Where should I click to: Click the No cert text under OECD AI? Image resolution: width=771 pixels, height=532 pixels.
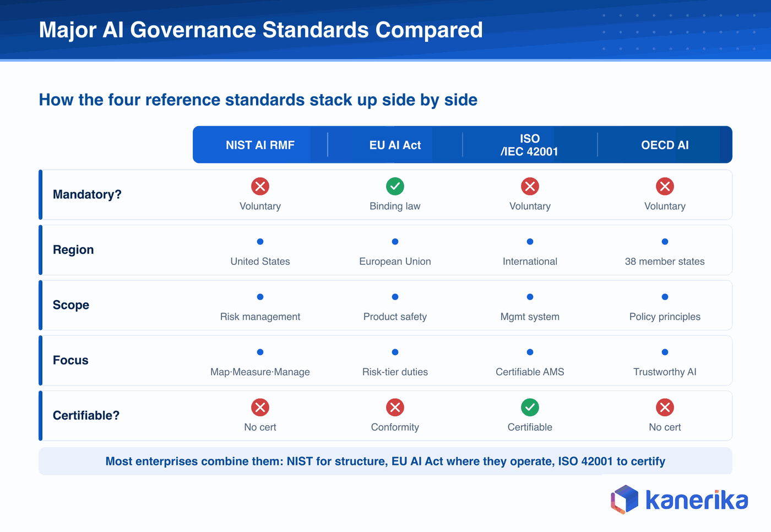[x=665, y=427]
